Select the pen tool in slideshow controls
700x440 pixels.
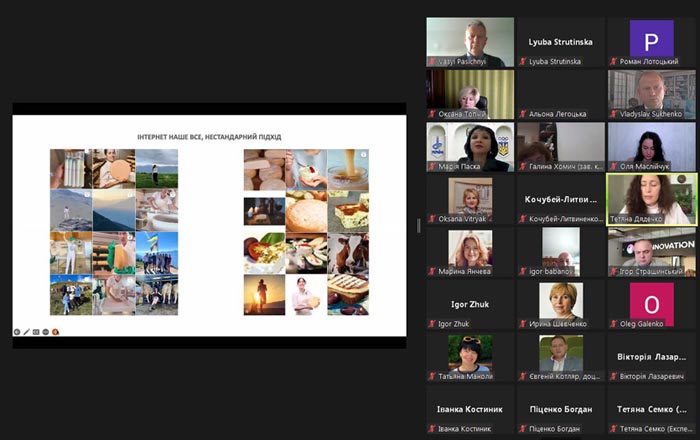pos(26,332)
